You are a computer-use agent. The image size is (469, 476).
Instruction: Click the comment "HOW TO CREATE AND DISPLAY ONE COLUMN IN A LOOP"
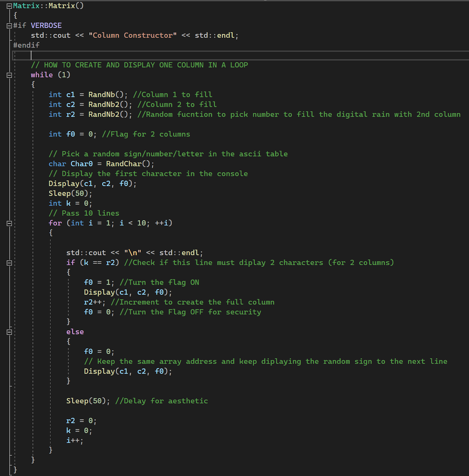click(139, 65)
